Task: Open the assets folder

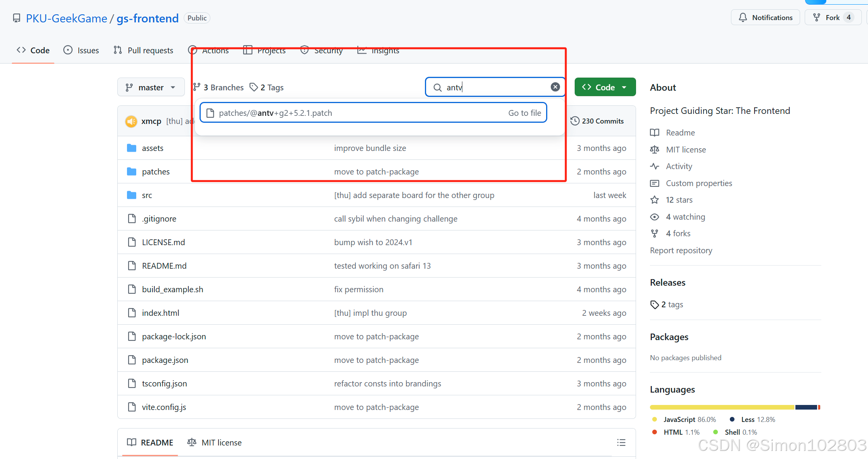Action: click(x=152, y=148)
